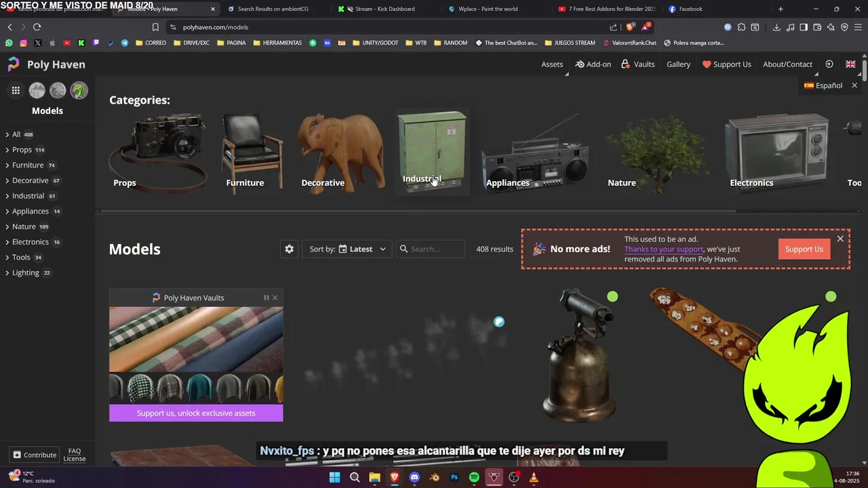Switch to the ambientCG search results tab

(273, 9)
